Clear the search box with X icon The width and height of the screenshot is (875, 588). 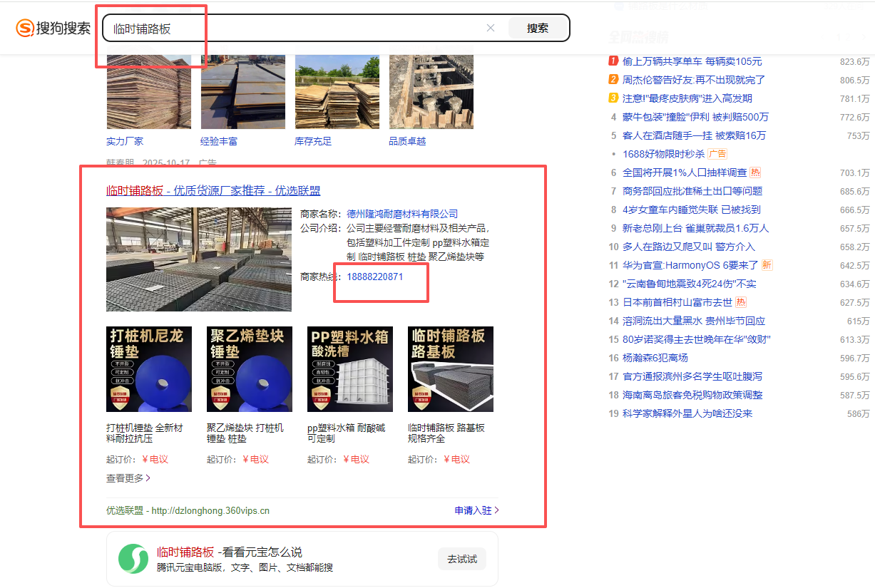(491, 29)
